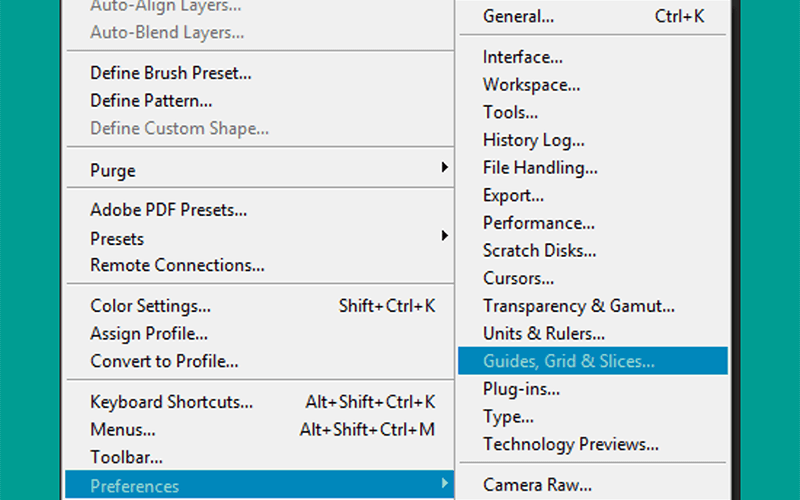This screenshot has width=800, height=500.
Task: Open Performance preferences
Action: 593,223
